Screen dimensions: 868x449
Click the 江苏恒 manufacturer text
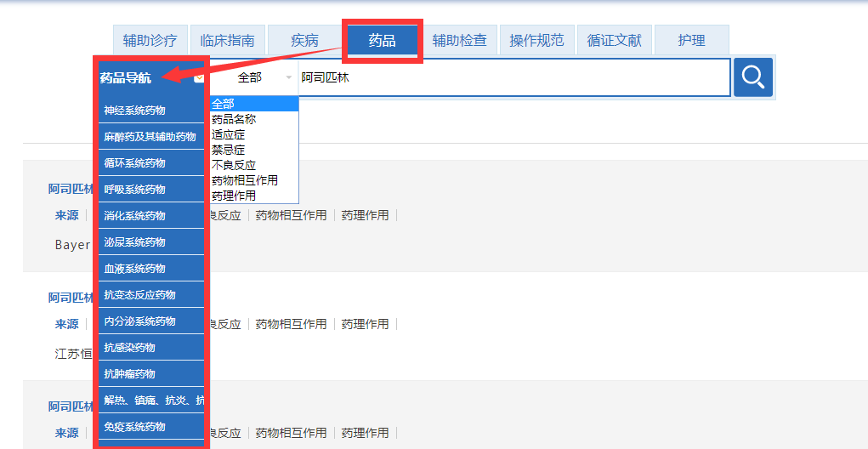[73, 353]
